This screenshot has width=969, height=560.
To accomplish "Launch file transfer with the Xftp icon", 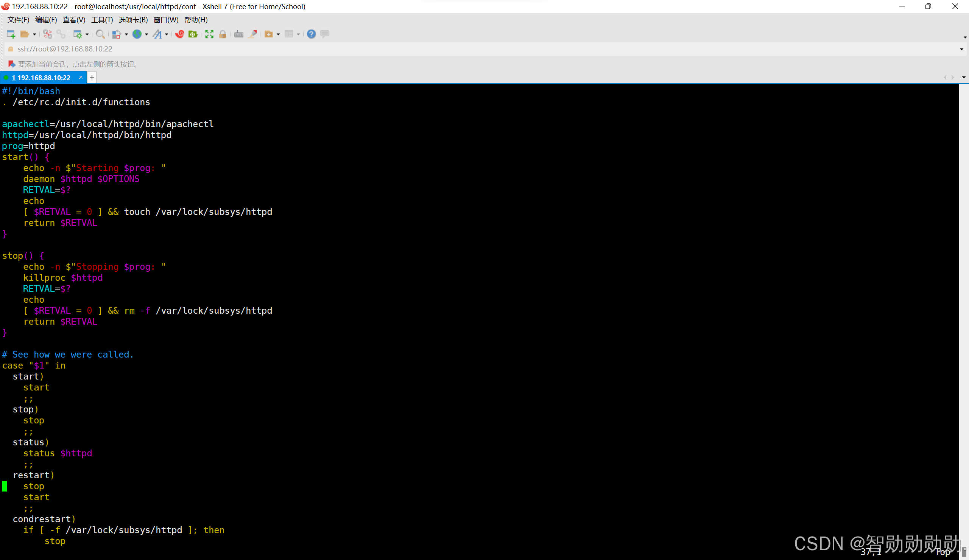I will click(193, 34).
